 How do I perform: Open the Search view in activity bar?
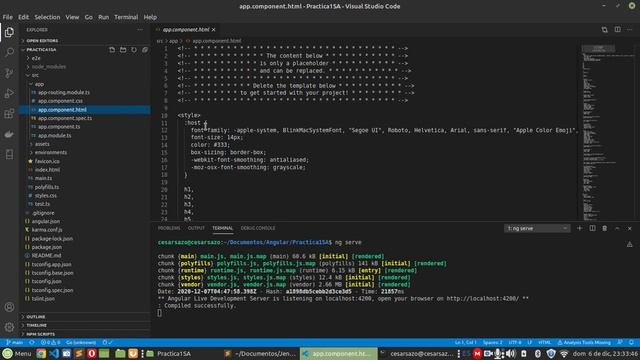[x=9, y=52]
